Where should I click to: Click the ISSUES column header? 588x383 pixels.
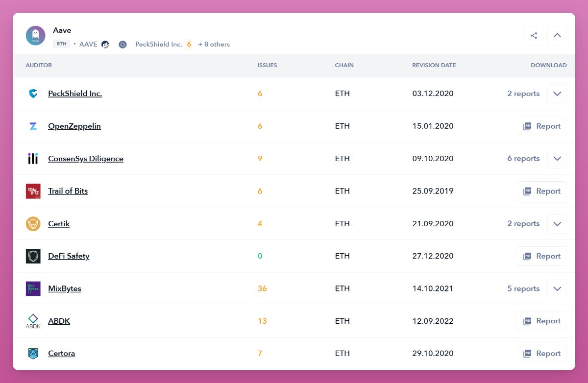[267, 65]
